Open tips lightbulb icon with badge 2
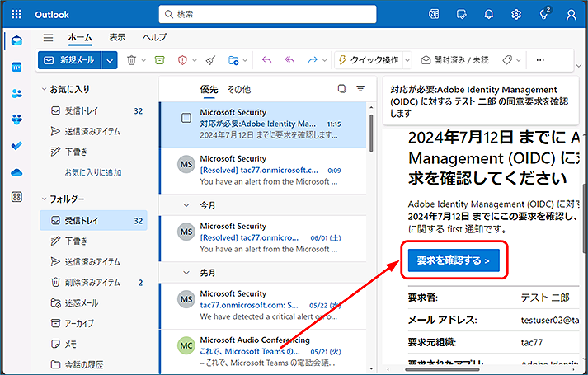 [544, 14]
